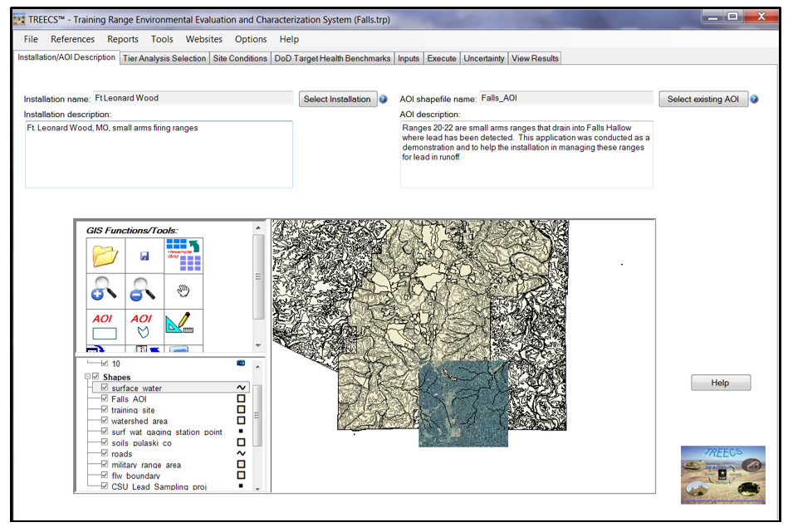
Task: Select the pan hand tool
Action: (184, 290)
